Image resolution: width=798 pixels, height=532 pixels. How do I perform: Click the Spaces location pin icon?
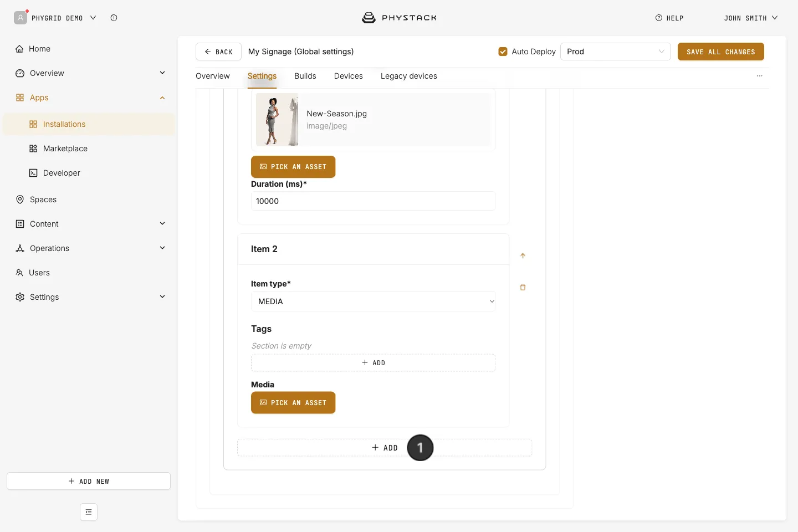click(20, 199)
